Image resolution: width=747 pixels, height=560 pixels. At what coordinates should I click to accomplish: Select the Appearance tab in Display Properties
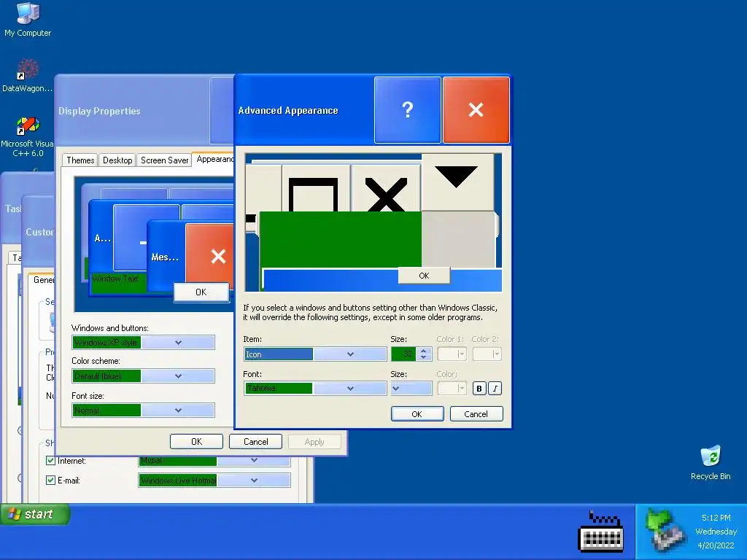[214, 159]
